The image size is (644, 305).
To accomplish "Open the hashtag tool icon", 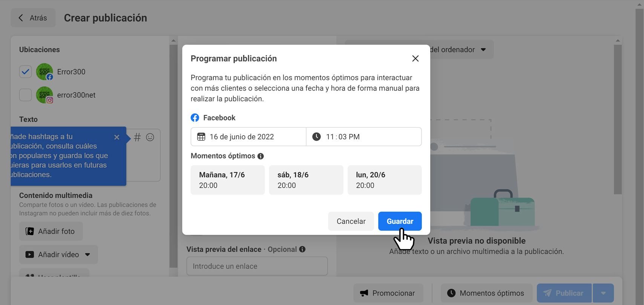I will [137, 137].
